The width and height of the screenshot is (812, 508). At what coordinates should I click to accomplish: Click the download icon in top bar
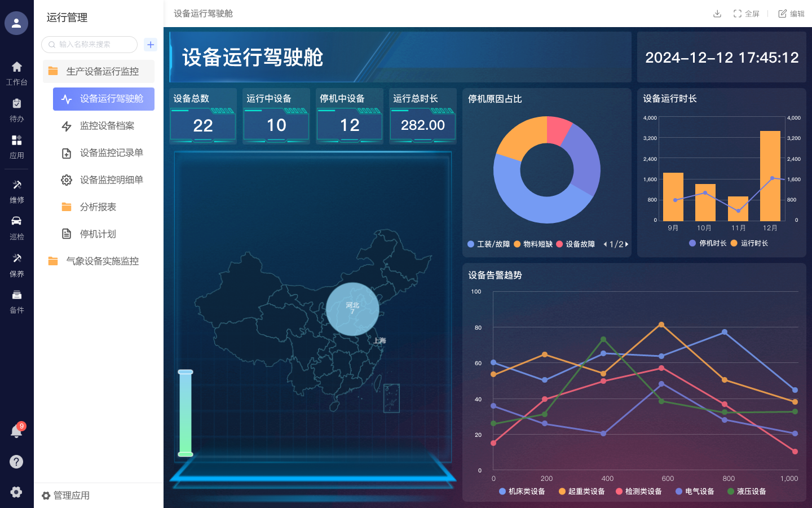pyautogui.click(x=717, y=14)
